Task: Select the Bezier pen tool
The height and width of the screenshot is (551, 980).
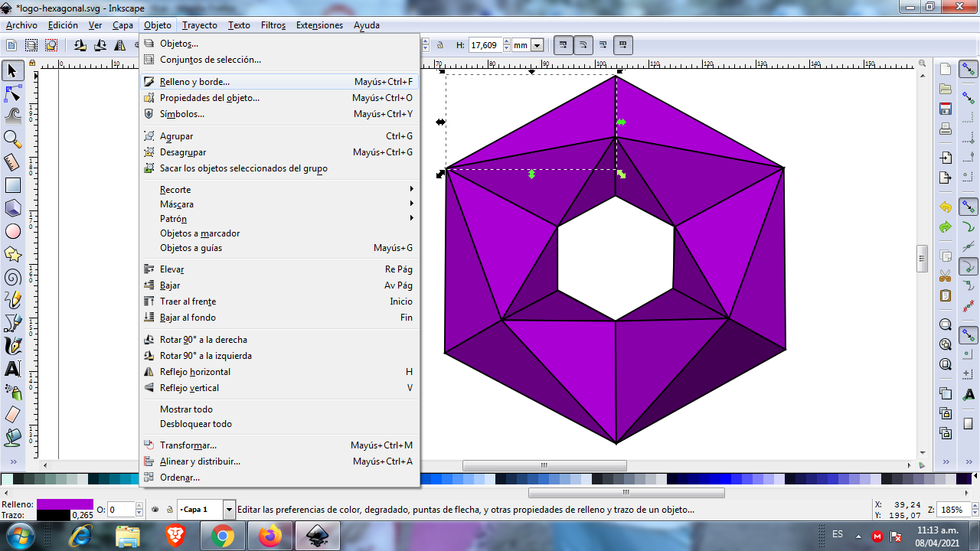Action: click(12, 322)
